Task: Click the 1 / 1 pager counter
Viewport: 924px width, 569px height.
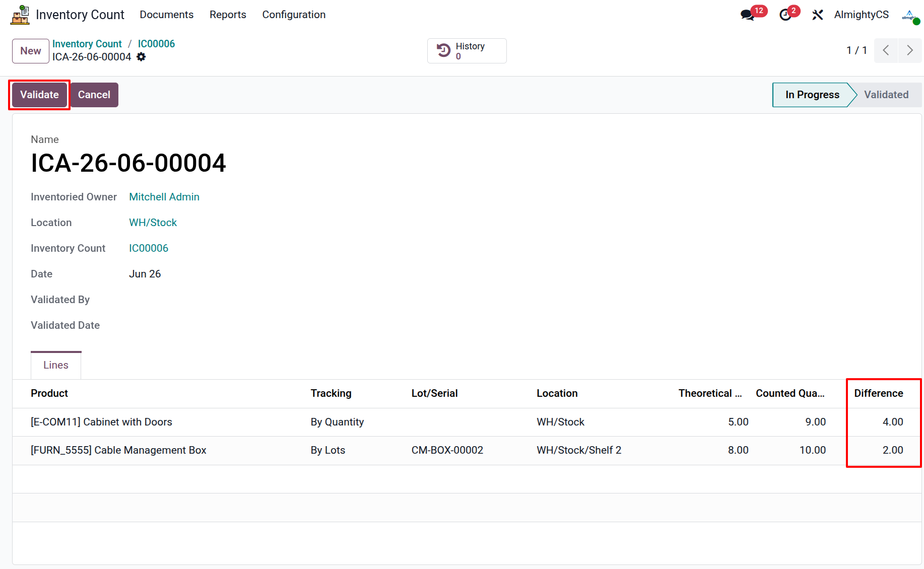Action: point(856,50)
